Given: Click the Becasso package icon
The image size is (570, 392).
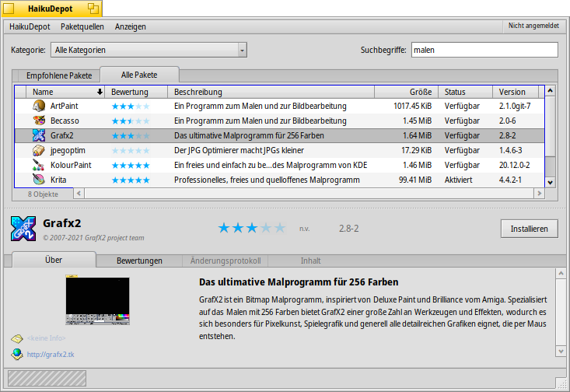Looking at the screenshot, I should click(x=39, y=121).
